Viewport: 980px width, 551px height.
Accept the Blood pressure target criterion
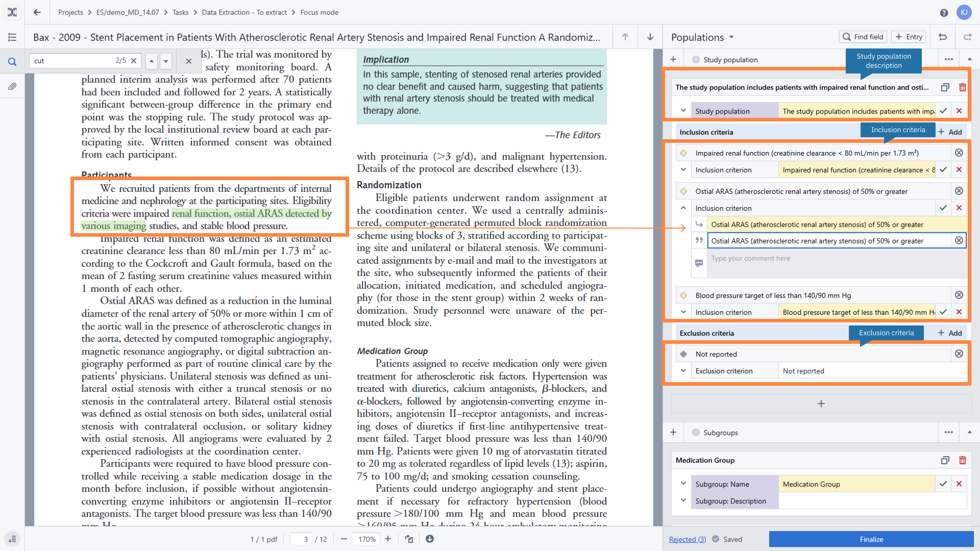click(x=943, y=312)
